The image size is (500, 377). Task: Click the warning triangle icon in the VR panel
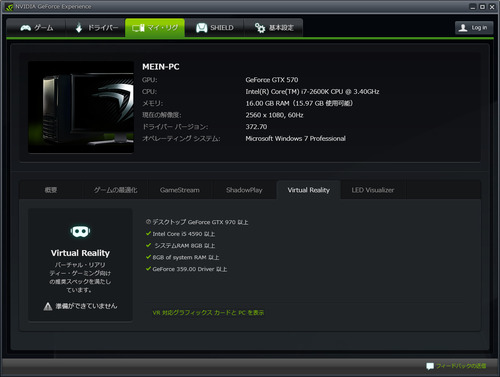pos(48,306)
